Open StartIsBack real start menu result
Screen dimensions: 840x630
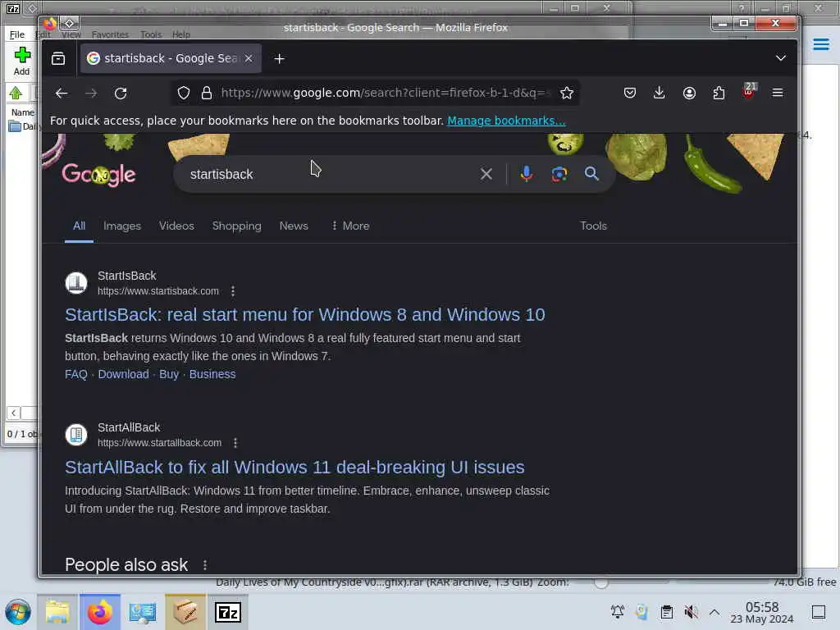point(305,314)
